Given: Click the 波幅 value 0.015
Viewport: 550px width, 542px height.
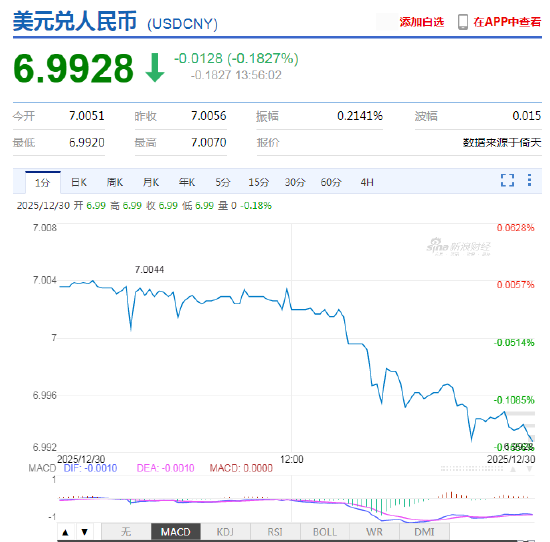Looking at the screenshot, I should pos(526,116).
